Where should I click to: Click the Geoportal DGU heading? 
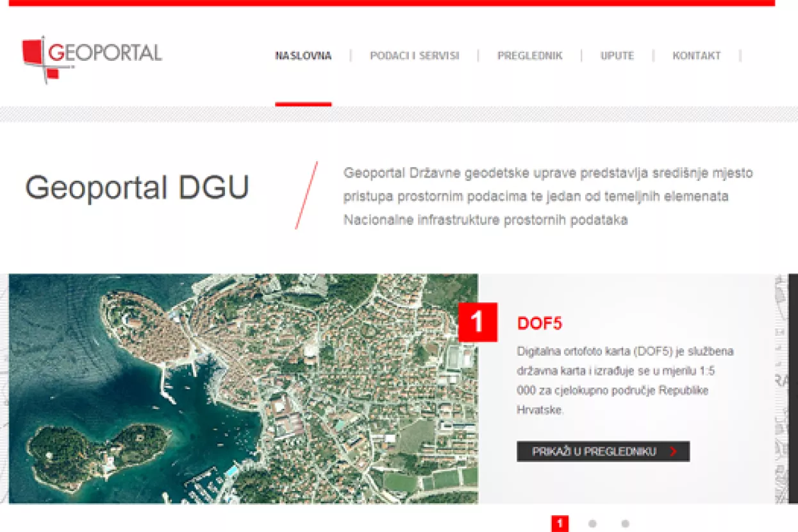[137, 188]
